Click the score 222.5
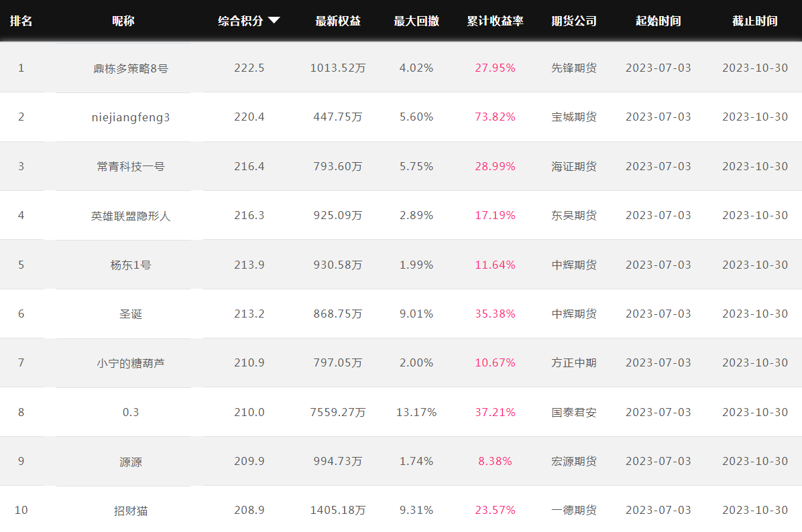 [249, 68]
